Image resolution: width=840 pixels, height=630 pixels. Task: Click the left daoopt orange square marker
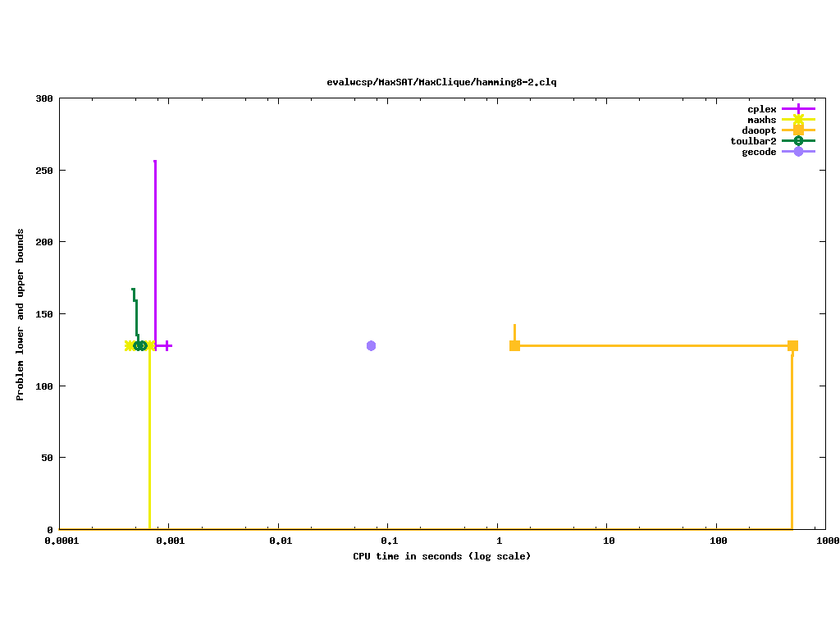click(514, 345)
